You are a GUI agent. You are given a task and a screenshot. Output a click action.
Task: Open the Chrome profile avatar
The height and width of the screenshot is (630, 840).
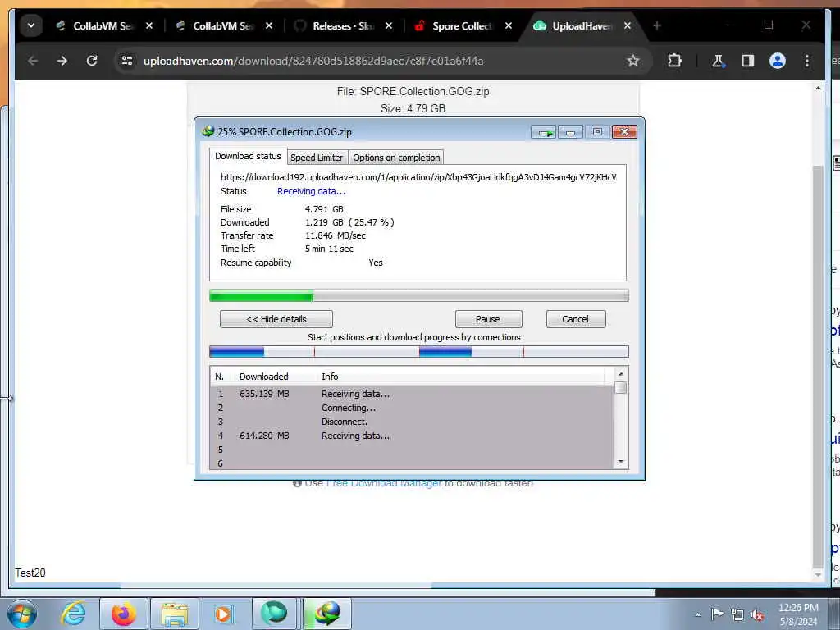pos(778,61)
